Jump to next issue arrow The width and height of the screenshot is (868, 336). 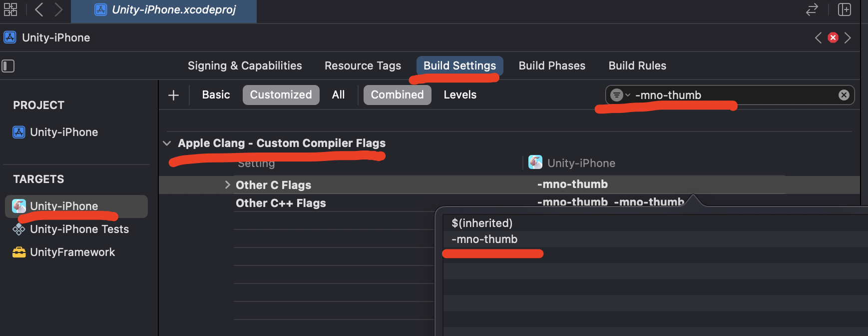click(848, 37)
